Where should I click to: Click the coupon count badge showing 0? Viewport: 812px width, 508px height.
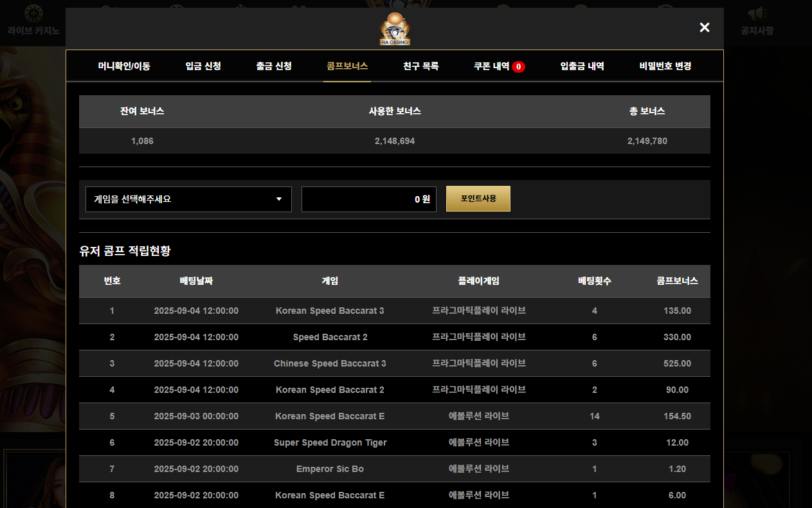coord(519,66)
